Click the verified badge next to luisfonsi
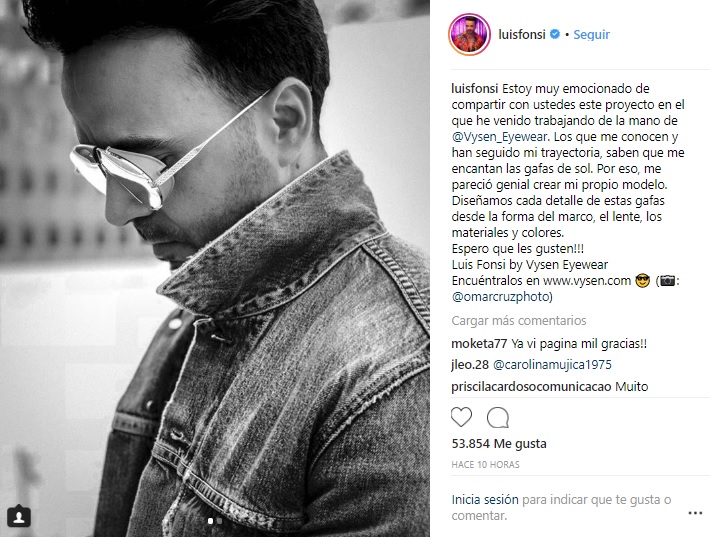Screen dimensions: 715x537 (554, 34)
